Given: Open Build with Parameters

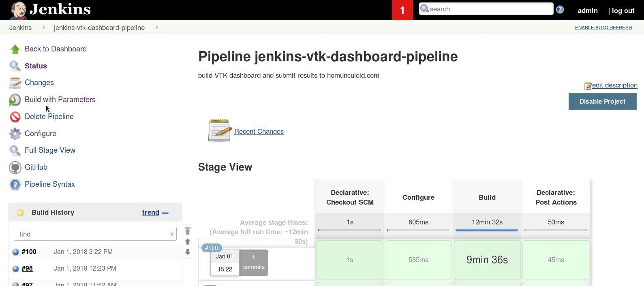Looking at the screenshot, I should pos(60,100).
